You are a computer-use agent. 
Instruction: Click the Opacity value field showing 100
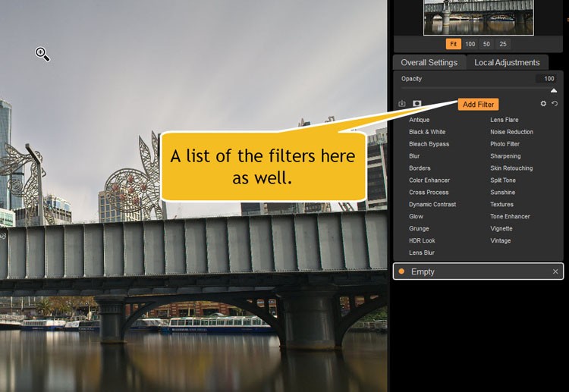pos(546,79)
